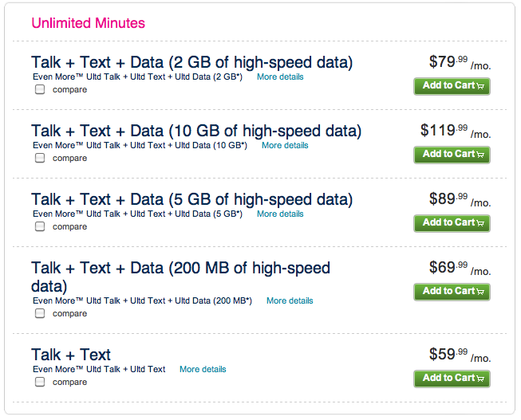Add the 5 GB plan to cart
The image size is (521, 420).
pyautogui.click(x=451, y=223)
